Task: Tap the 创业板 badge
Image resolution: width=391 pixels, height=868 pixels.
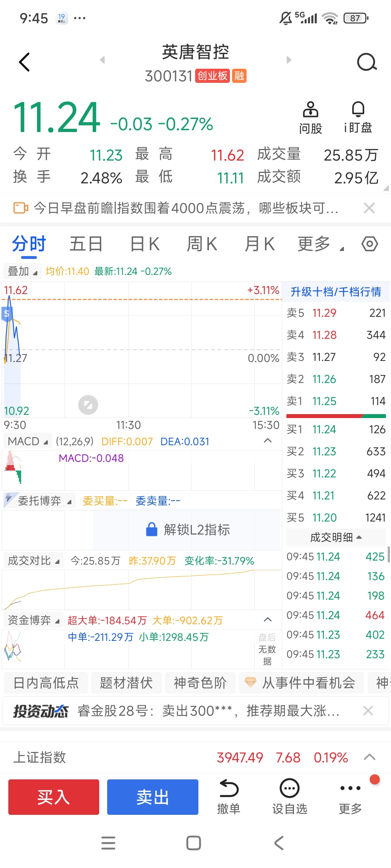Action: 213,76
